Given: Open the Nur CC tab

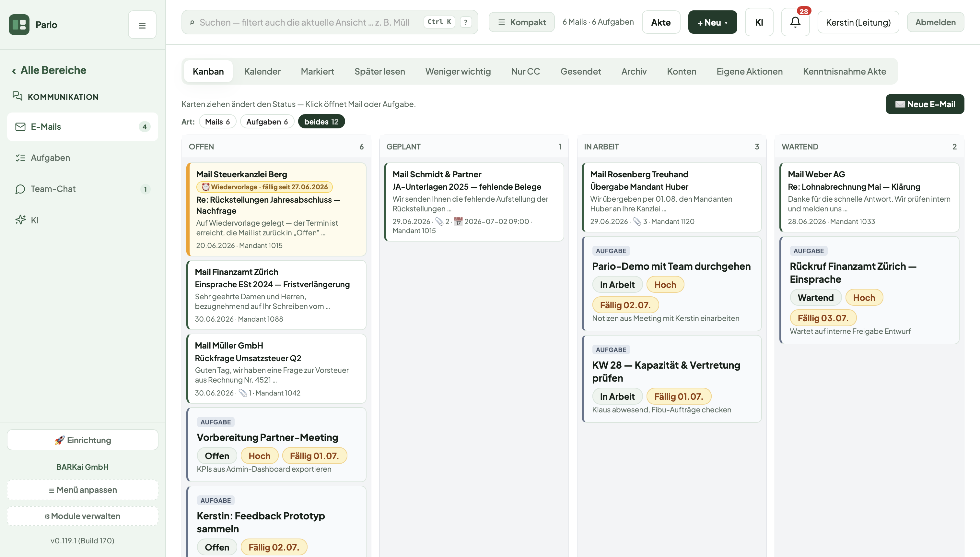Looking at the screenshot, I should (x=525, y=71).
